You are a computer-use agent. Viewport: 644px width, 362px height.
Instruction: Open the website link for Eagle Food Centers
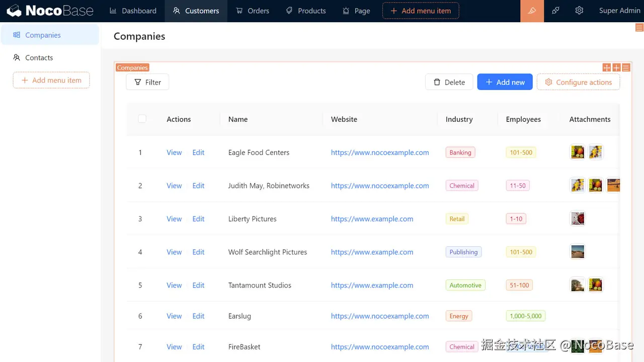380,152
